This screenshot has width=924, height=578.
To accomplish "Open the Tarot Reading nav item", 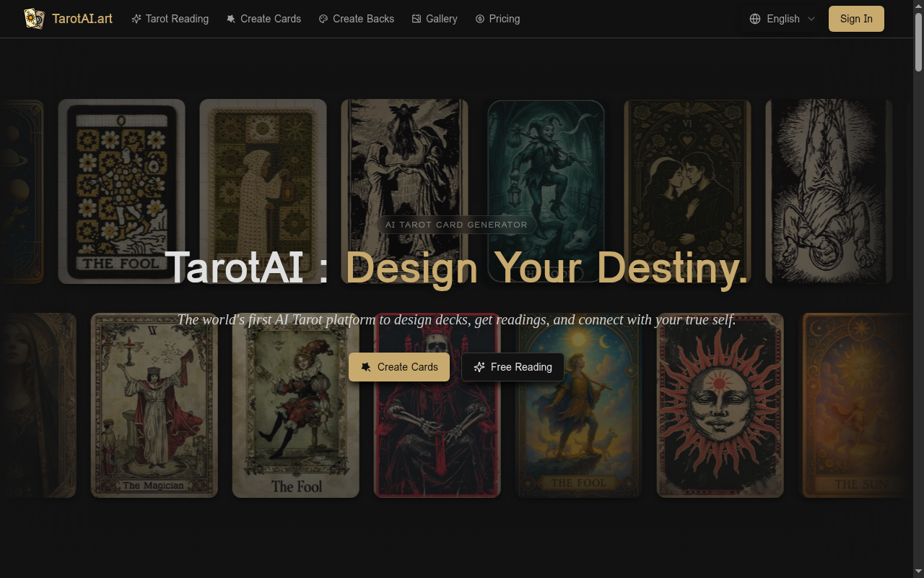I will [170, 19].
